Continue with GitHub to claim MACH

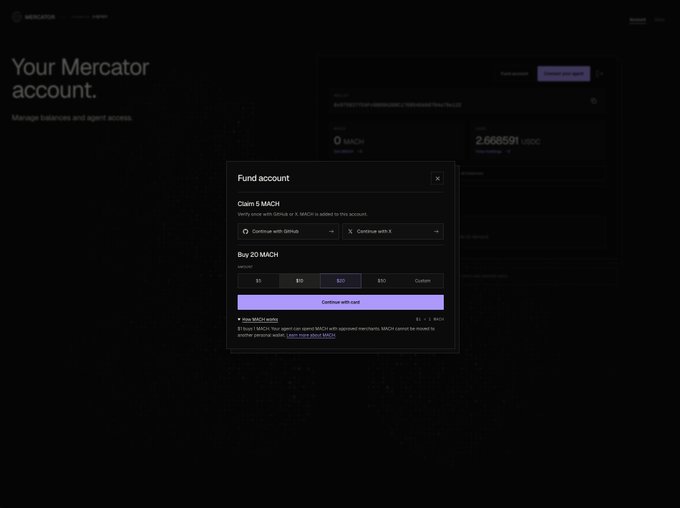(288, 232)
